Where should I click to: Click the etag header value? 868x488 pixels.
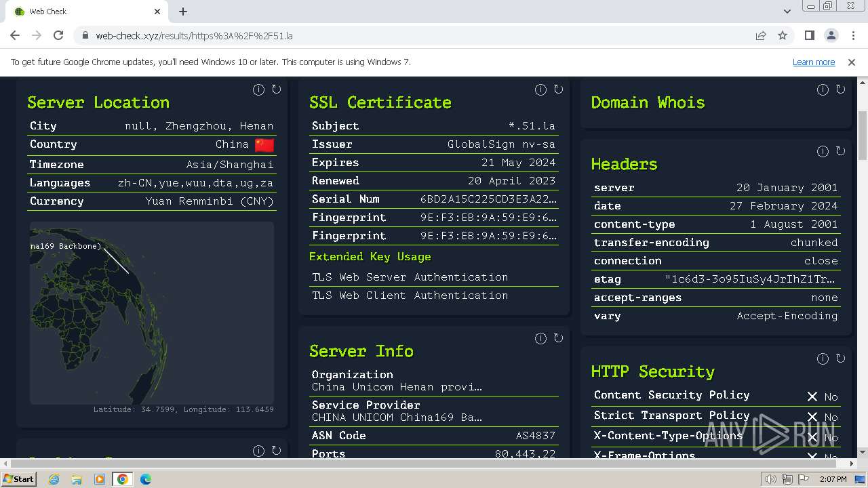tap(751, 279)
